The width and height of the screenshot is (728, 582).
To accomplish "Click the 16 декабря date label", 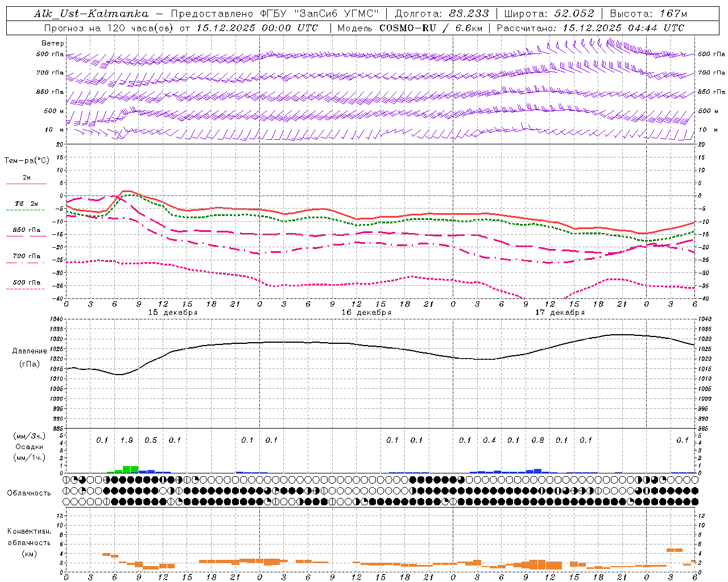I will point(366,313).
